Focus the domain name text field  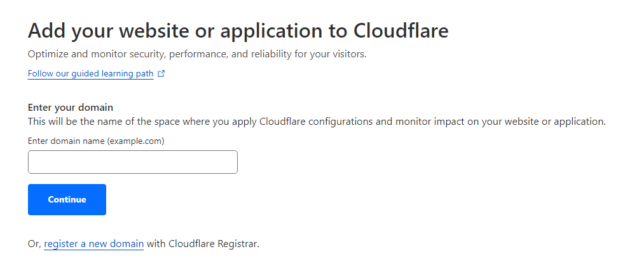[x=133, y=162]
